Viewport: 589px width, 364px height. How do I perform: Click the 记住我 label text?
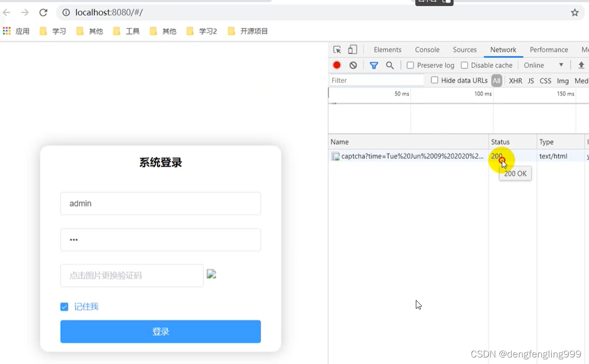pos(86,307)
